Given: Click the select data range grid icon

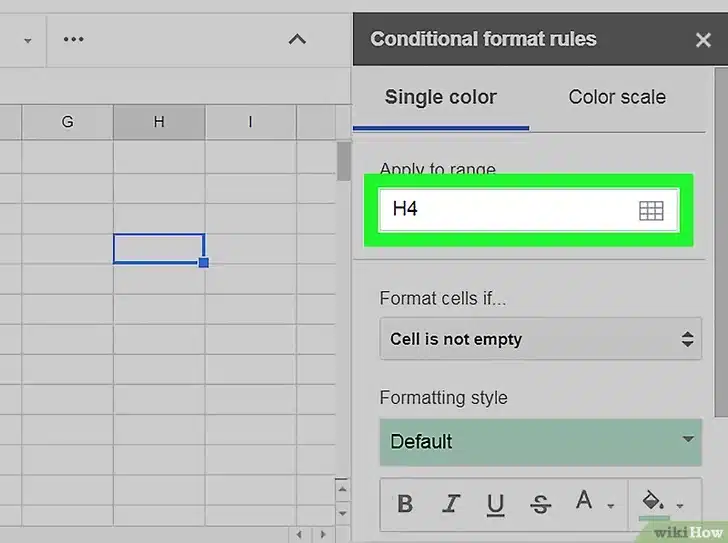Looking at the screenshot, I should [650, 210].
